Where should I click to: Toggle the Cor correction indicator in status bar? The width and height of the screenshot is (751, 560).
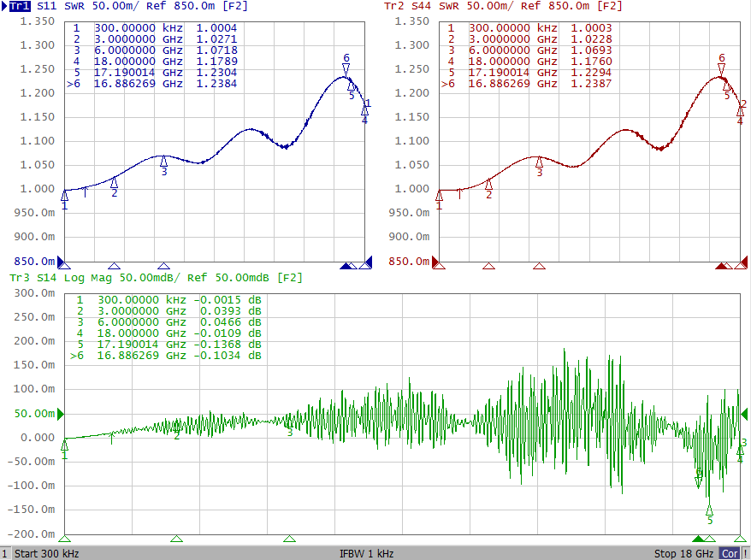point(730,553)
